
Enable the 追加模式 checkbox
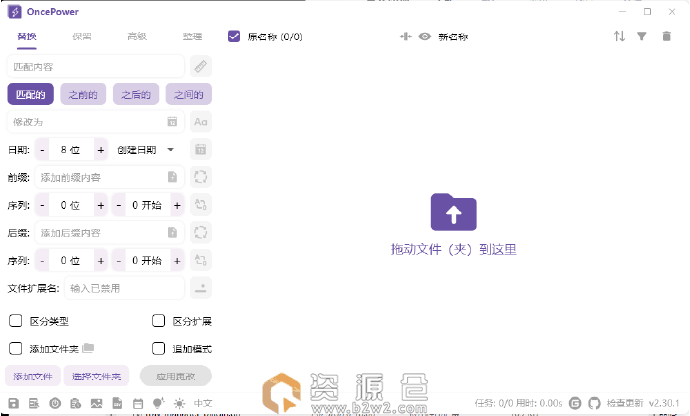[x=158, y=349]
